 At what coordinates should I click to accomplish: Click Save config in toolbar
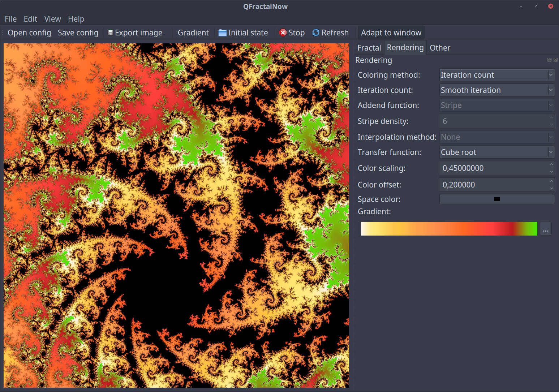coord(78,33)
